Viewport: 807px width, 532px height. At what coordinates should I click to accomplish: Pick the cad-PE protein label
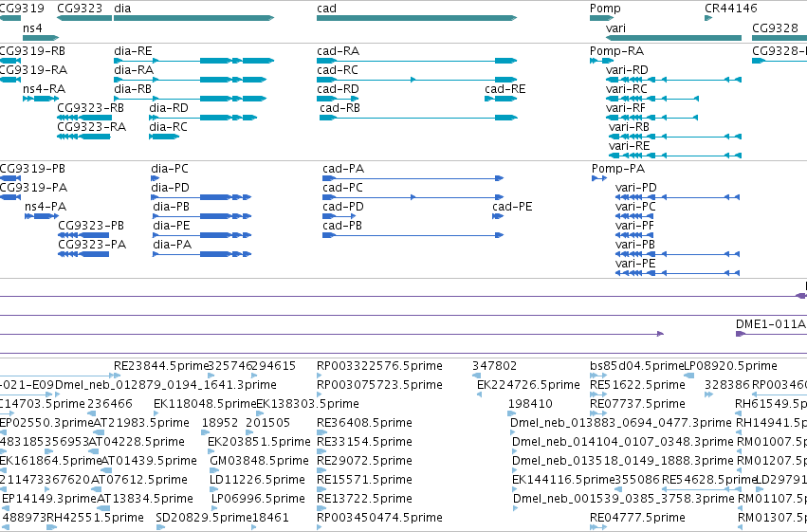pyautogui.click(x=512, y=207)
